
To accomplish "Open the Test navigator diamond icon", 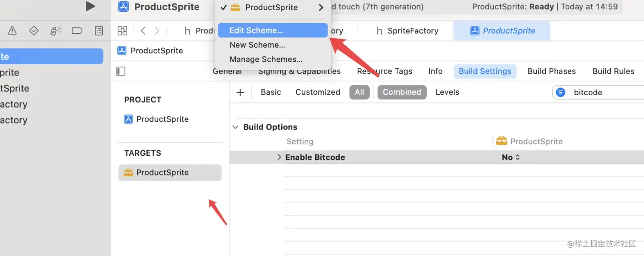I will coord(34,30).
